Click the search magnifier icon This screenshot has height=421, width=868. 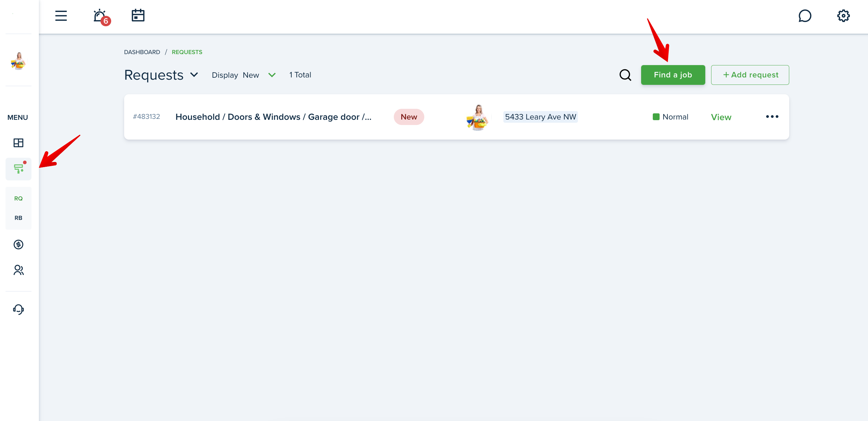[625, 75]
